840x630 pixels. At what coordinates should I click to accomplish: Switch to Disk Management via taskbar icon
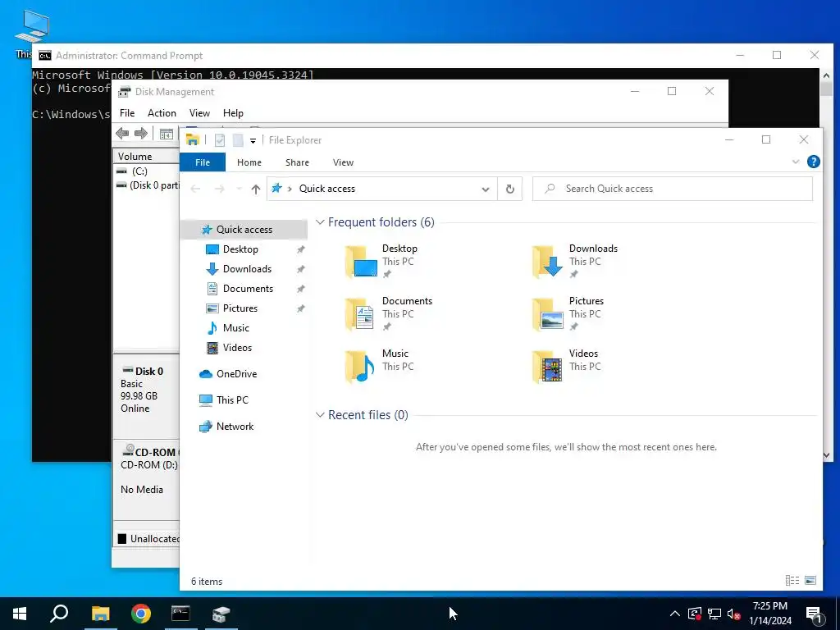[x=221, y=614]
